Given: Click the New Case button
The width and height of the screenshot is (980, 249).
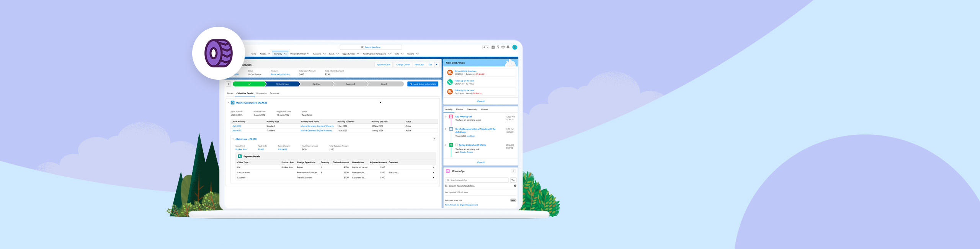Looking at the screenshot, I should [x=419, y=65].
